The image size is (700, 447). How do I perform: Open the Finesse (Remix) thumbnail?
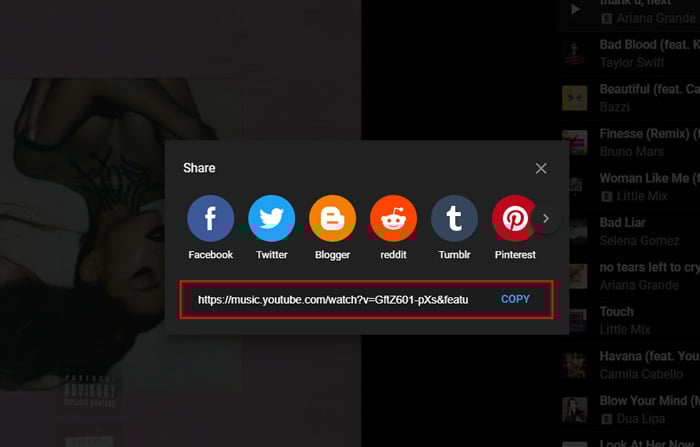(x=574, y=142)
